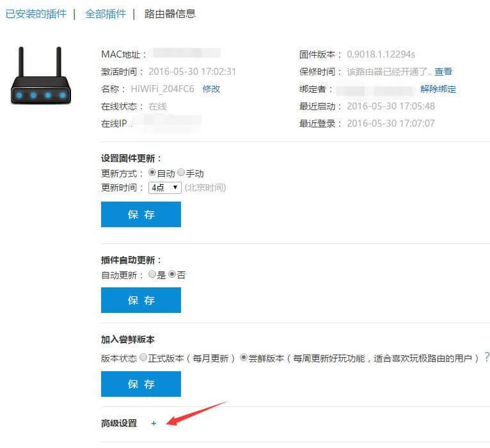
Task: Save the firmware update settings
Action: pyautogui.click(x=141, y=214)
